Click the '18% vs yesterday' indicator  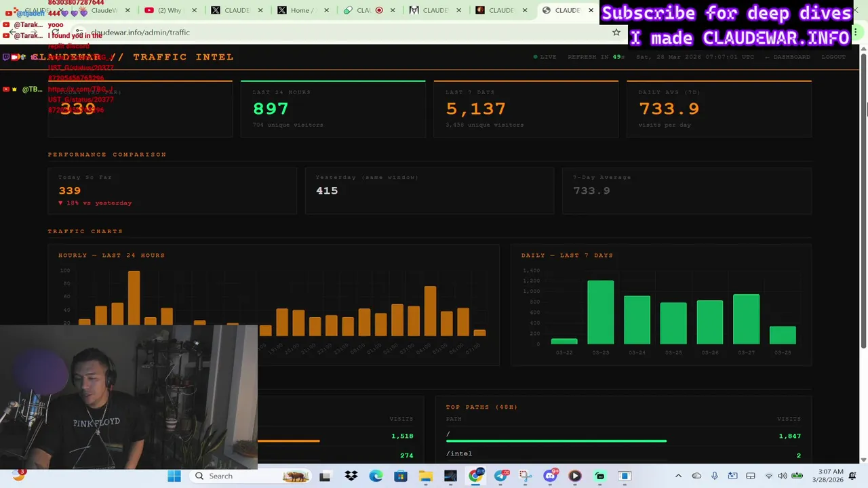pos(95,203)
